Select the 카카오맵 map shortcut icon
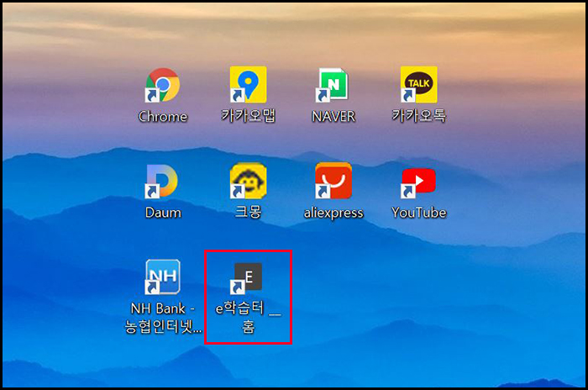The width and height of the screenshot is (588, 390). point(249,84)
